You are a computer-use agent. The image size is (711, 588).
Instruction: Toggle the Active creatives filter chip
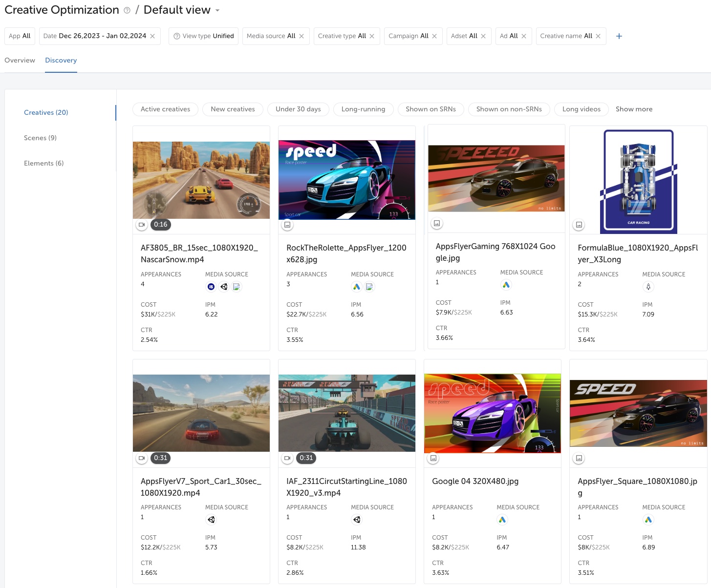[x=165, y=109]
